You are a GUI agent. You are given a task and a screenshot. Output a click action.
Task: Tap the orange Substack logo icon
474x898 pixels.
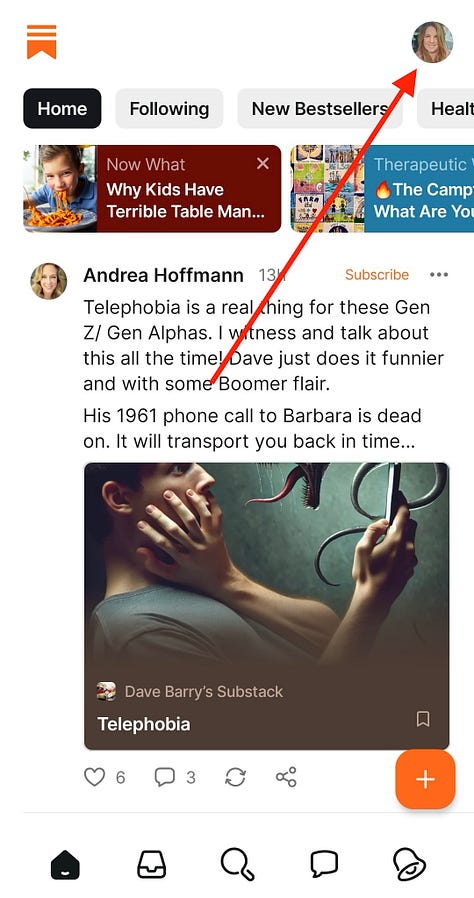click(x=41, y=42)
